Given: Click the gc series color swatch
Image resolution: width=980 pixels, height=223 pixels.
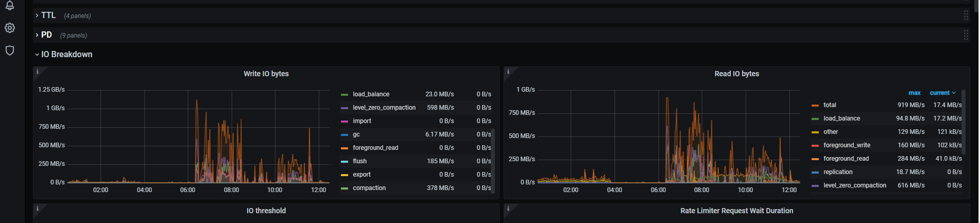Looking at the screenshot, I should pos(345,135).
